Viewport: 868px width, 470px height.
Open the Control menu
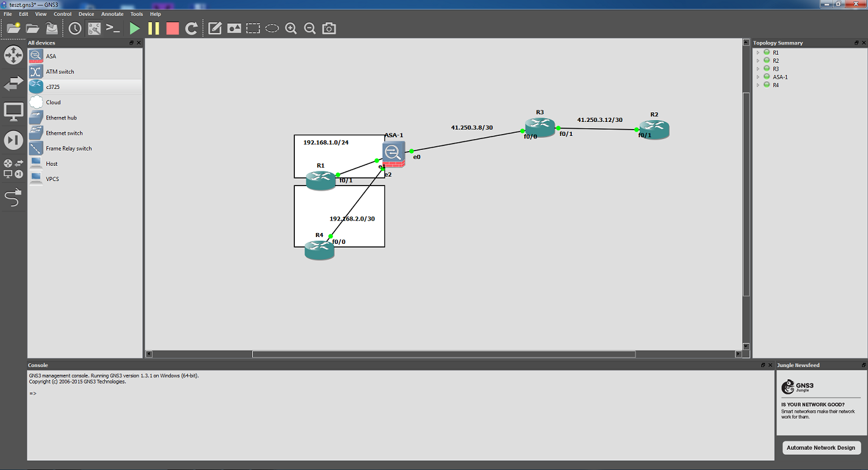pos(62,14)
